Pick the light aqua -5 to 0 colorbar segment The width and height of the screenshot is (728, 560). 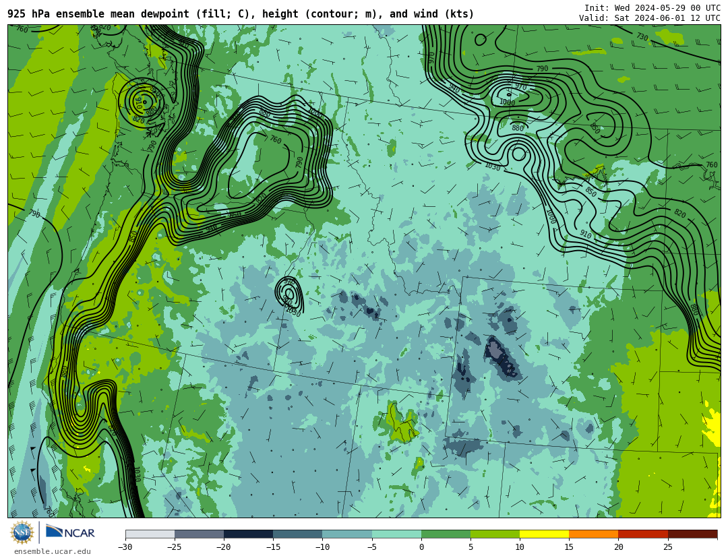(x=396, y=534)
